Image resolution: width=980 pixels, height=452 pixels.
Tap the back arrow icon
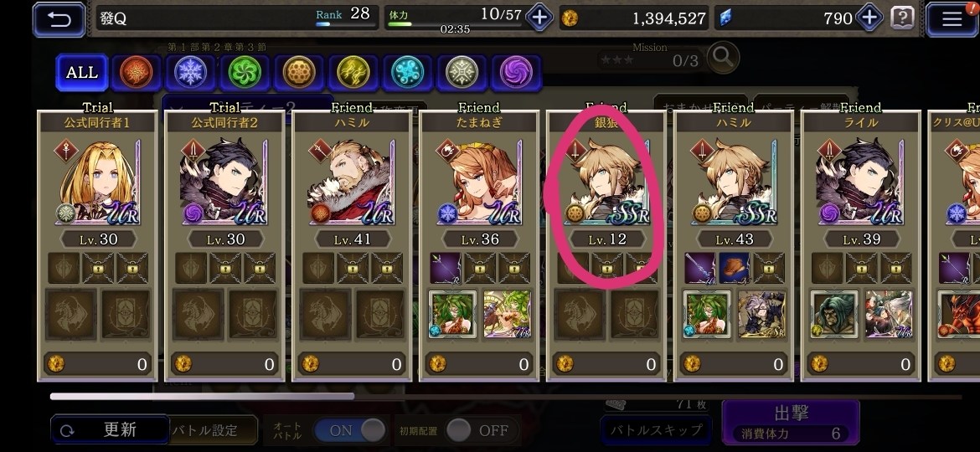pos(59,19)
